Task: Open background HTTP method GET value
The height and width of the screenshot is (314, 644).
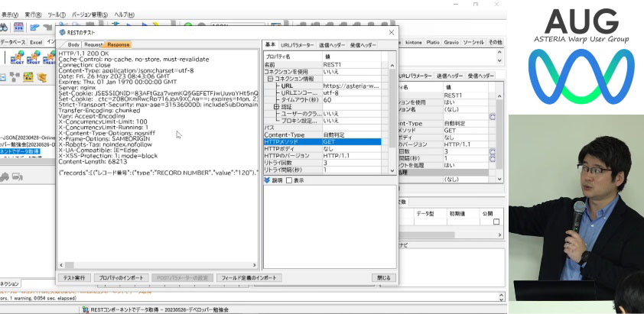Action: tap(465, 131)
